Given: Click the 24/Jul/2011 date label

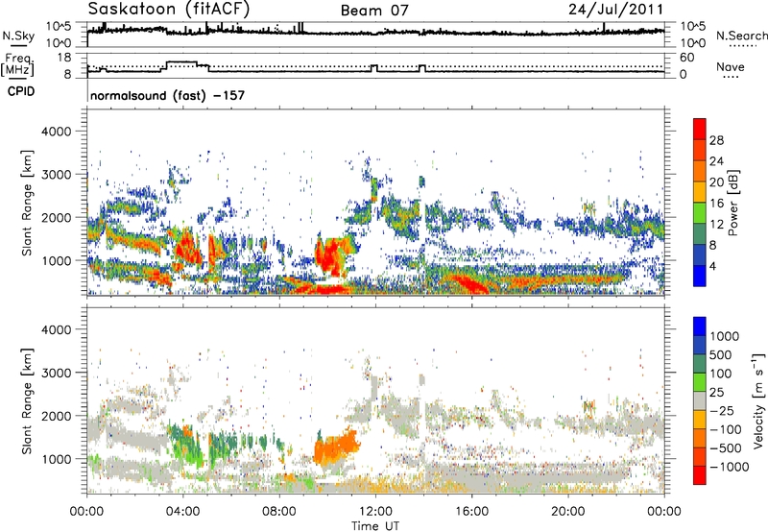Looking at the screenshot, I should tap(616, 10).
